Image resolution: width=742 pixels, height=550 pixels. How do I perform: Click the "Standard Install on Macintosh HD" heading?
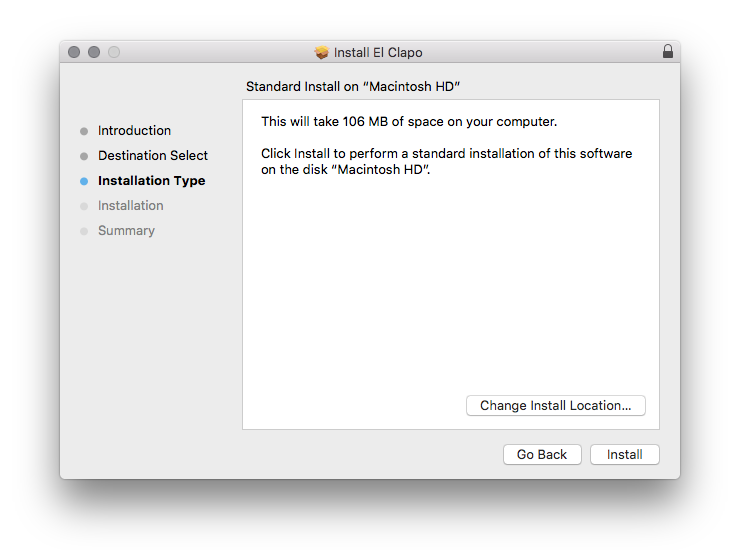click(353, 87)
